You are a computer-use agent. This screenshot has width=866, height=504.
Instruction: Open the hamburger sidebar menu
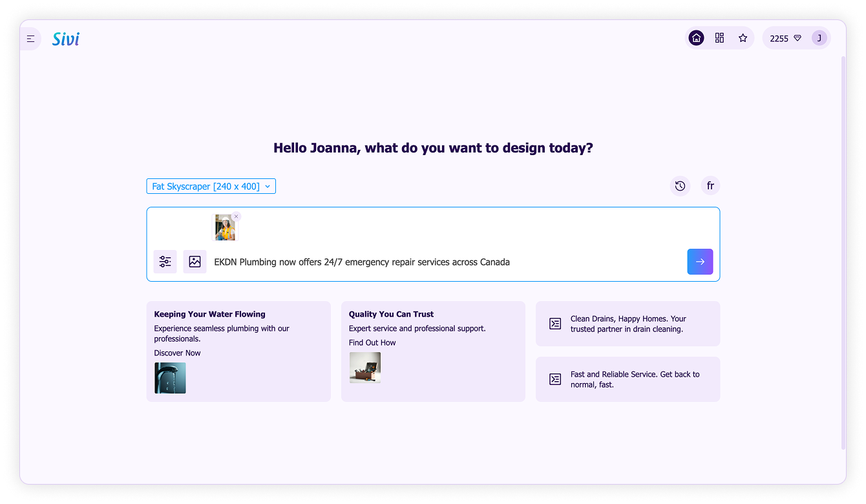pyautogui.click(x=30, y=39)
